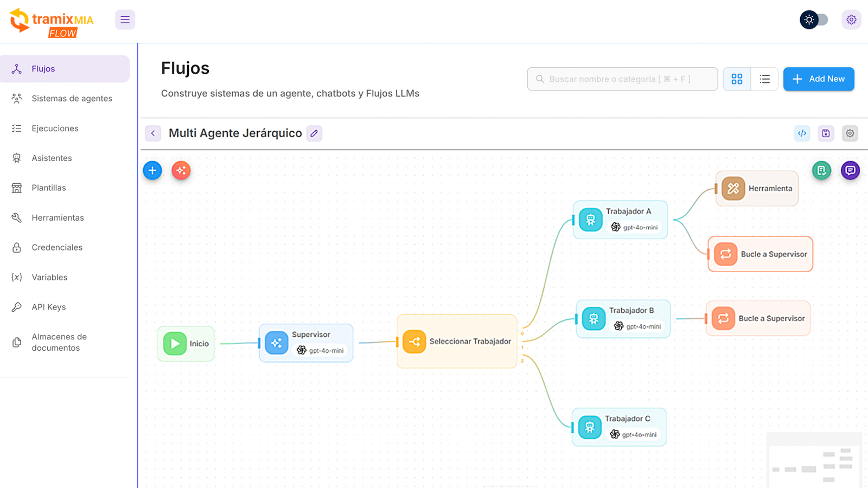Open the chat bubble on the canvas
Viewport: 868px width, 488px height.
tap(850, 170)
